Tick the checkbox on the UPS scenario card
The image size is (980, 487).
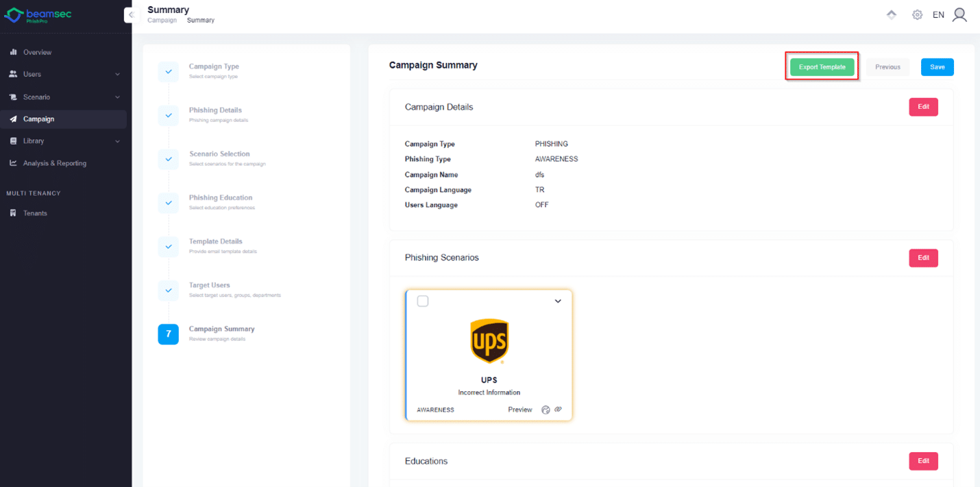423,301
